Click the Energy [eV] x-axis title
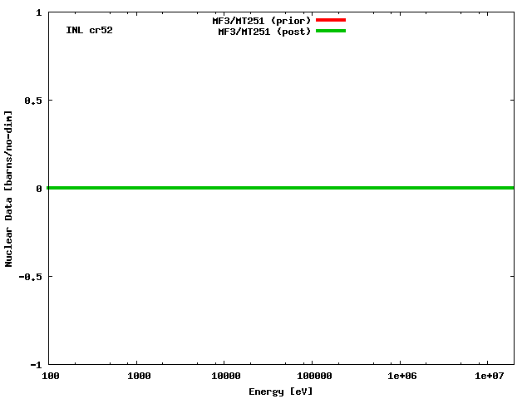The height and width of the screenshot is (399, 532). [281, 392]
